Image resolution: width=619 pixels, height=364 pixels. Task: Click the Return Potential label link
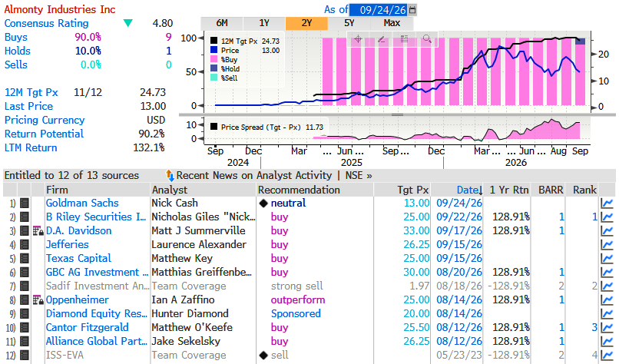45,134
